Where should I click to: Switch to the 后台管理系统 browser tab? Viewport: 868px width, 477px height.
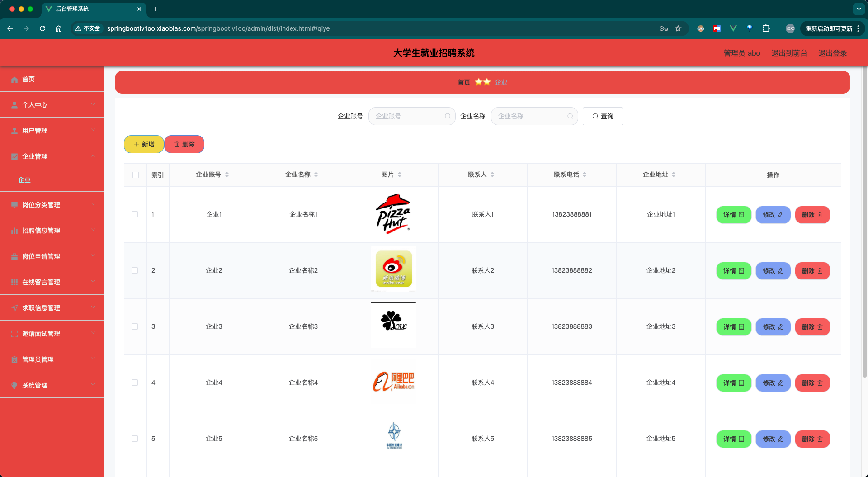coord(93,9)
